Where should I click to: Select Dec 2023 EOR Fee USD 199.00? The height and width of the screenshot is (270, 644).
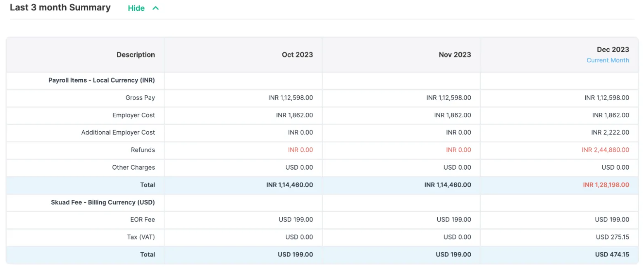pos(612,220)
